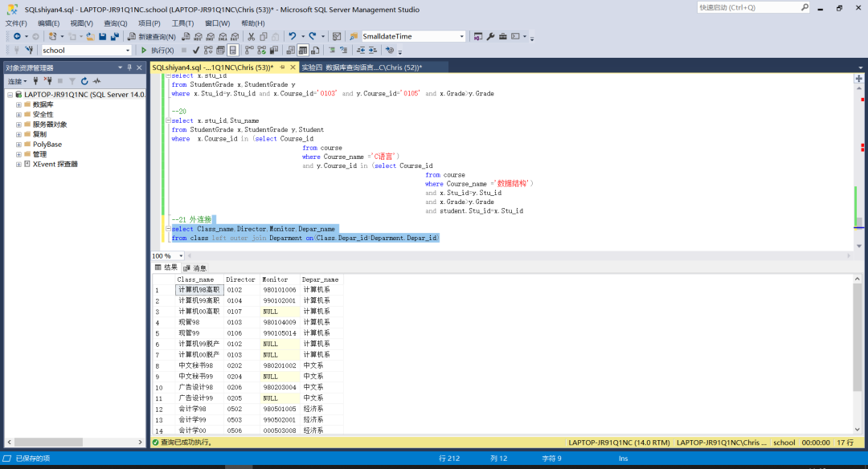Click the Cut scissors icon
This screenshot has height=469, width=868.
coord(252,36)
